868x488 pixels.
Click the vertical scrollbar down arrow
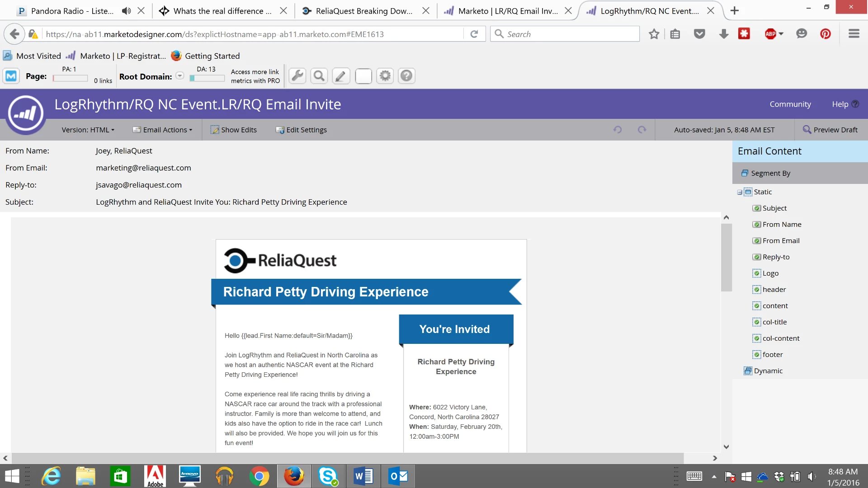coord(726,447)
